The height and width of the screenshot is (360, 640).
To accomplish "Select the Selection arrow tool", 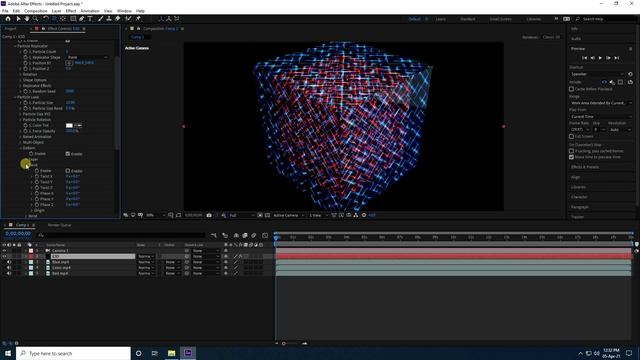I will coord(18,19).
